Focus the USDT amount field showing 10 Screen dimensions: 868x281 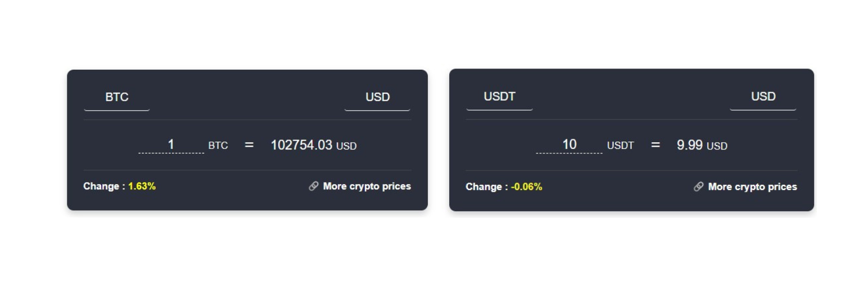tap(569, 145)
